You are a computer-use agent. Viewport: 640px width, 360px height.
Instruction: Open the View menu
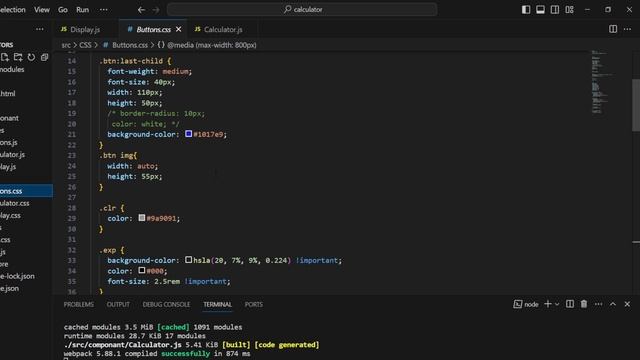pyautogui.click(x=42, y=9)
